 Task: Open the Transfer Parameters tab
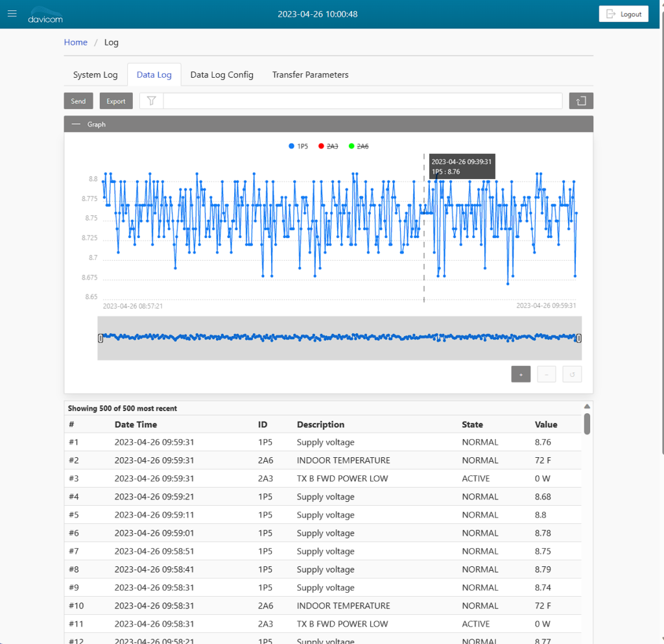coord(311,75)
